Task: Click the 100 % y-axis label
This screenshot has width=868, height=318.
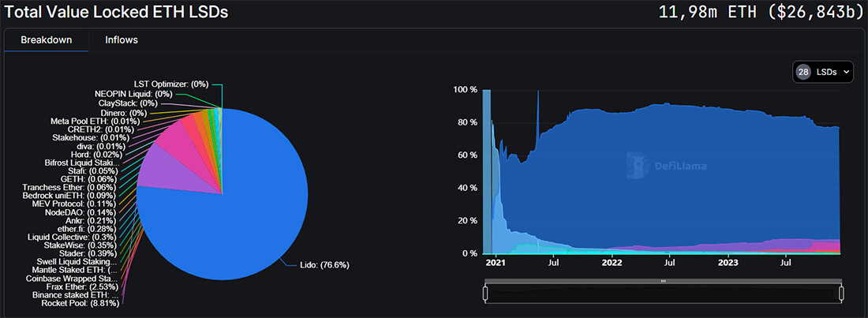Action: coord(465,89)
